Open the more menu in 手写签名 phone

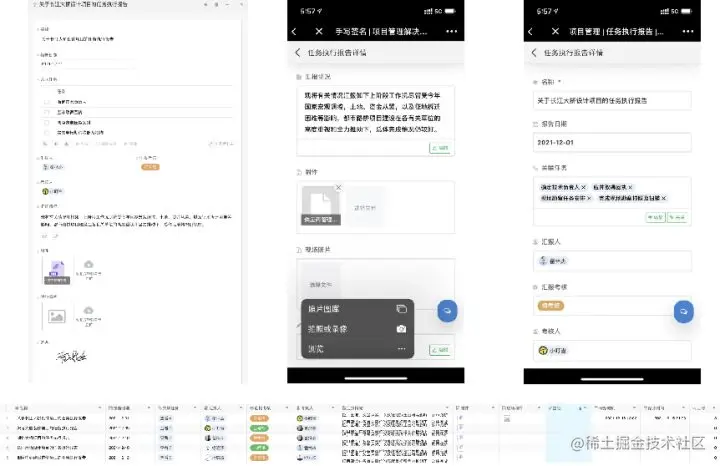[x=451, y=31]
